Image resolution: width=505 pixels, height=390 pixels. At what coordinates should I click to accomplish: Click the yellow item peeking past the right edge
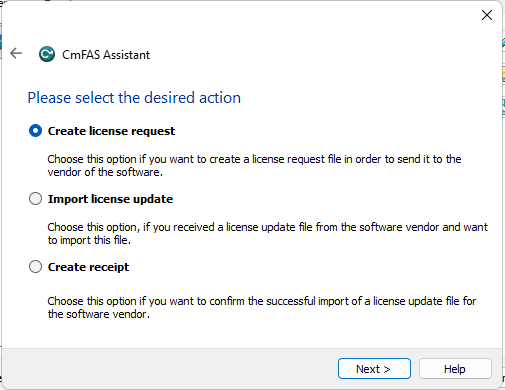(x=503, y=75)
